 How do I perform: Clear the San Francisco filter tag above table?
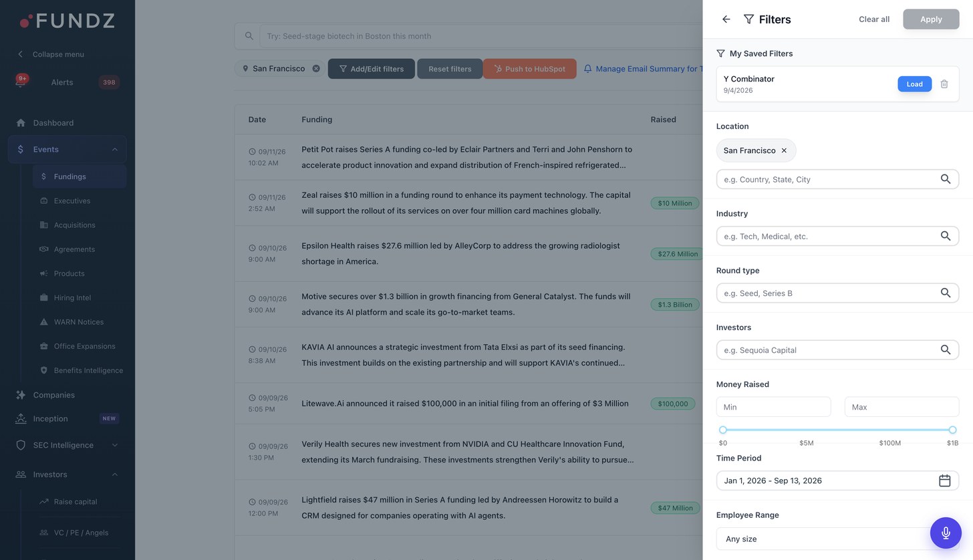[316, 69]
